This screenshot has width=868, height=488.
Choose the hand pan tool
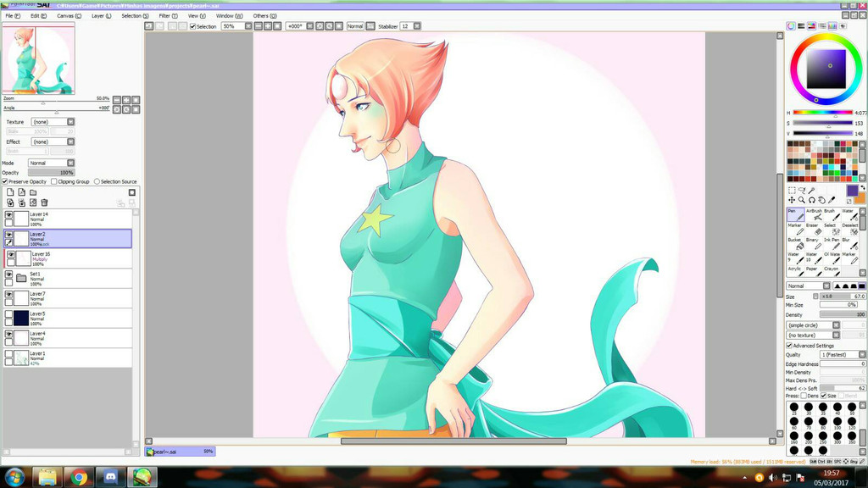(821, 200)
